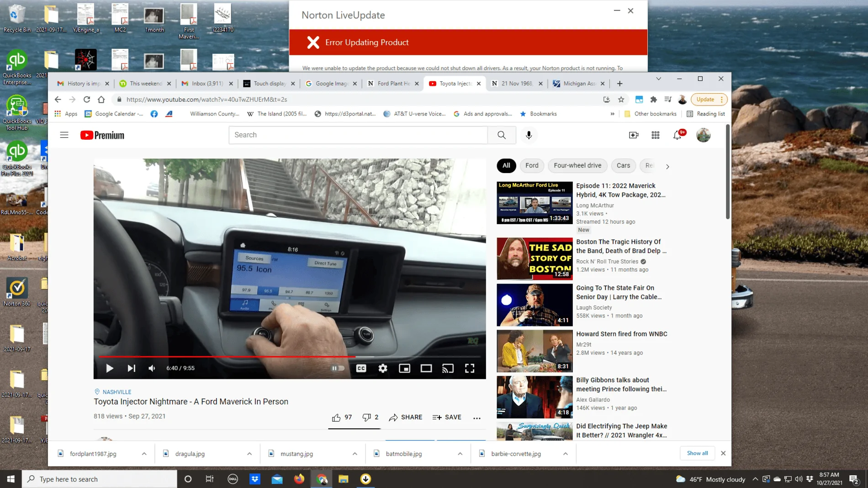Expand hidden bookmarks chevron

pyautogui.click(x=612, y=114)
